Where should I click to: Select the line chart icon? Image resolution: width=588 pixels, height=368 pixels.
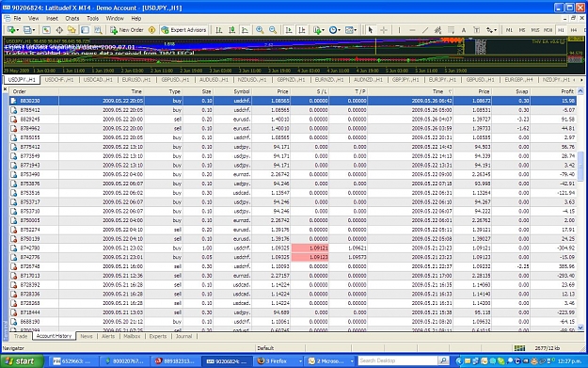[x=246, y=30]
